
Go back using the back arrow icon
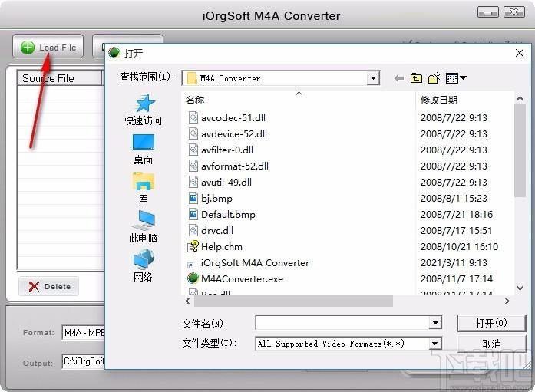point(398,78)
